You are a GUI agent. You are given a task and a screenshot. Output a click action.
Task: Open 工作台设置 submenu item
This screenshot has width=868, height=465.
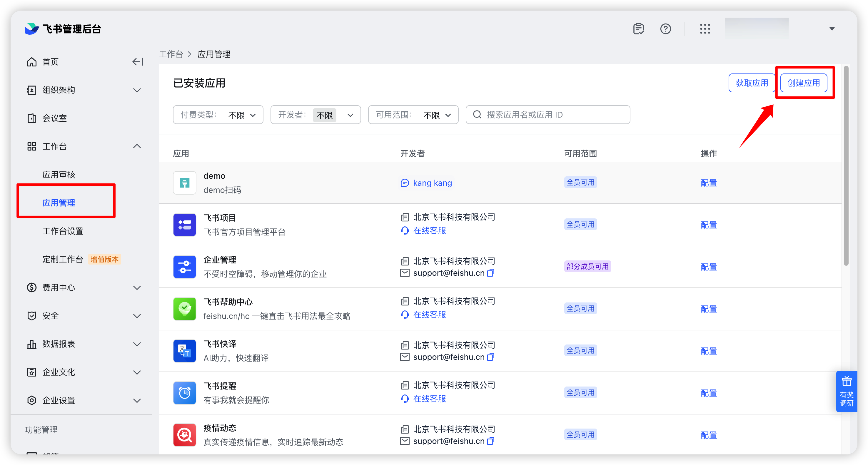(x=63, y=231)
